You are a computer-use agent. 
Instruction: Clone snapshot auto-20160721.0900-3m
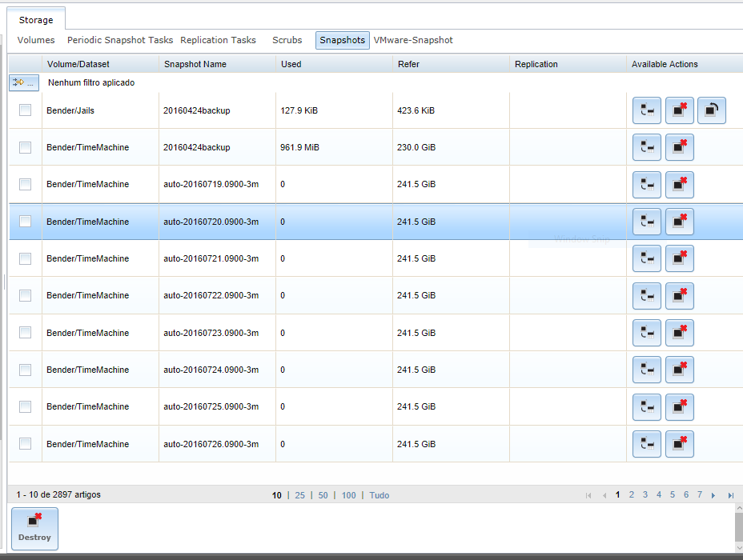647,259
